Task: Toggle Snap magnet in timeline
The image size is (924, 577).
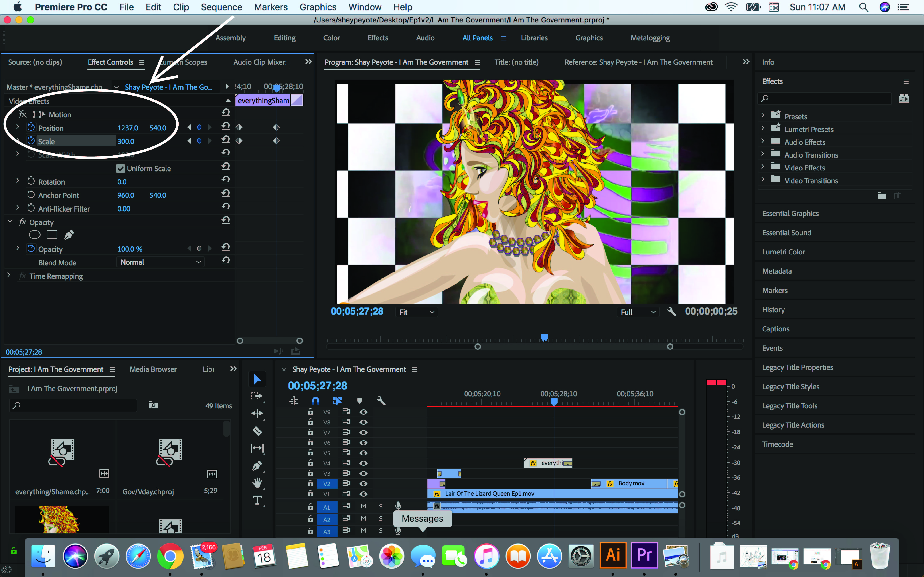Action: [x=315, y=400]
